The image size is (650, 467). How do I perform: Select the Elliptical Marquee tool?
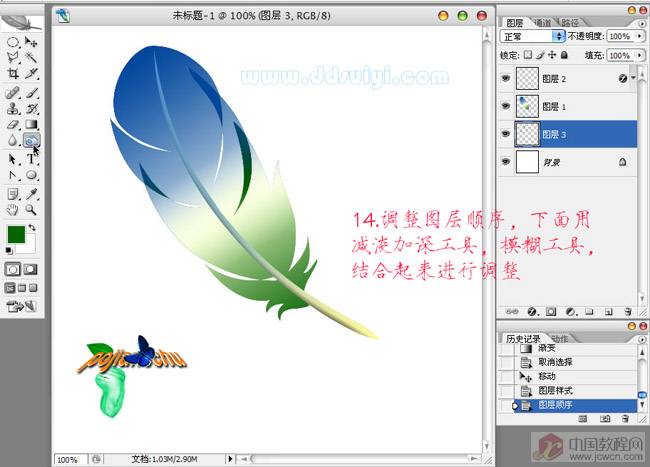(x=13, y=42)
